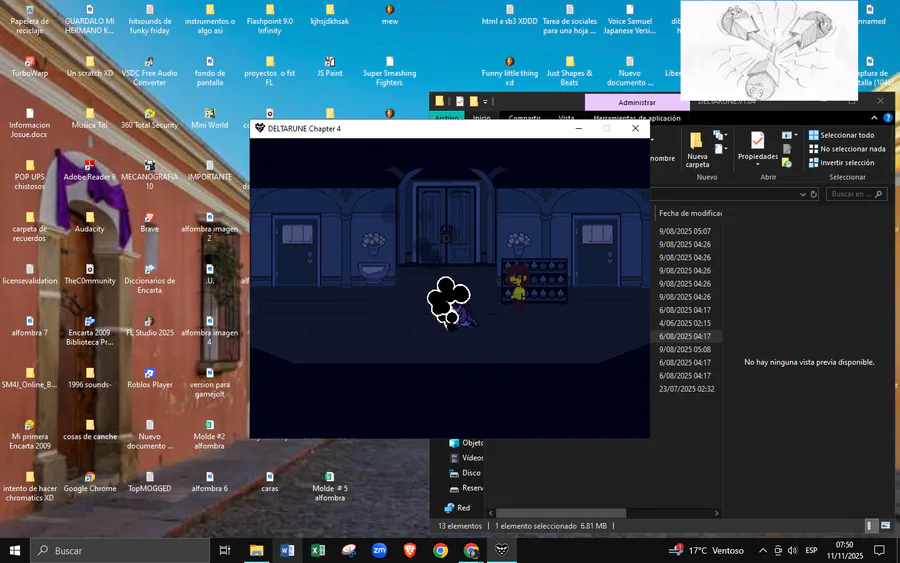Open the Papelera de reciclaje desktop icon
900x563 pixels.
(30, 20)
